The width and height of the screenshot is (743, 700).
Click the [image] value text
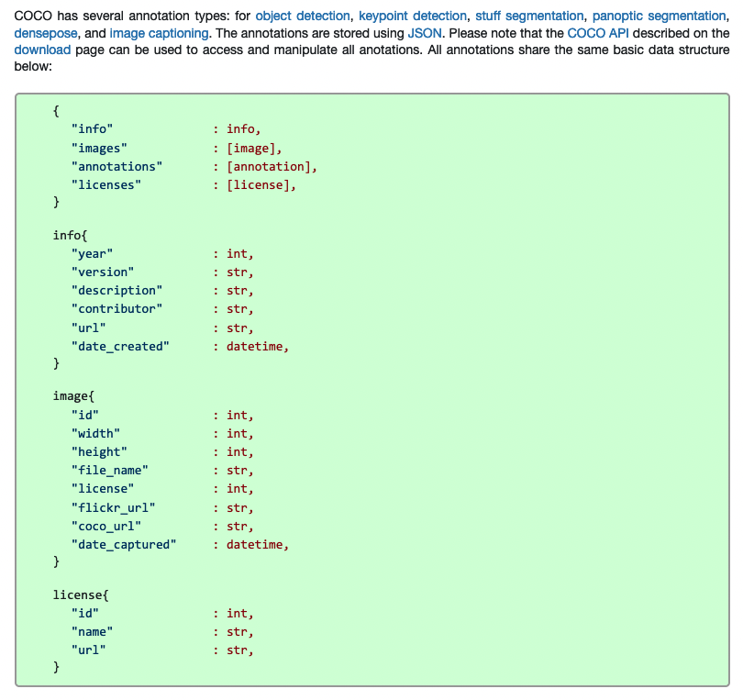tap(250, 149)
